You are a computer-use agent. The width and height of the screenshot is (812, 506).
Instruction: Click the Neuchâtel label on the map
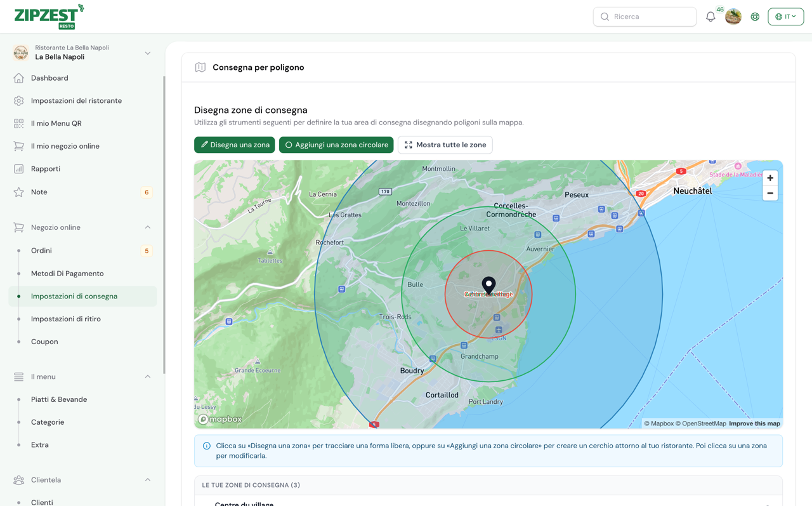coord(693,190)
